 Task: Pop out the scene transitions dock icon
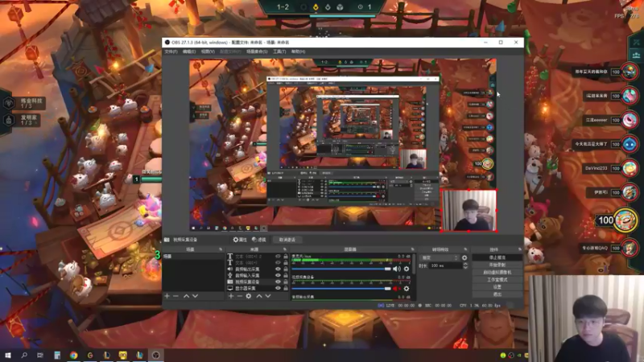click(465, 249)
